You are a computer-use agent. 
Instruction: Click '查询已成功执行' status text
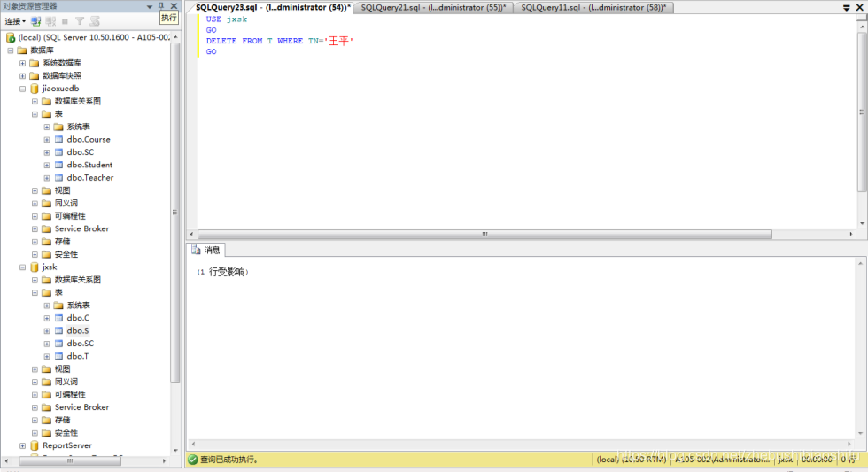point(229,460)
